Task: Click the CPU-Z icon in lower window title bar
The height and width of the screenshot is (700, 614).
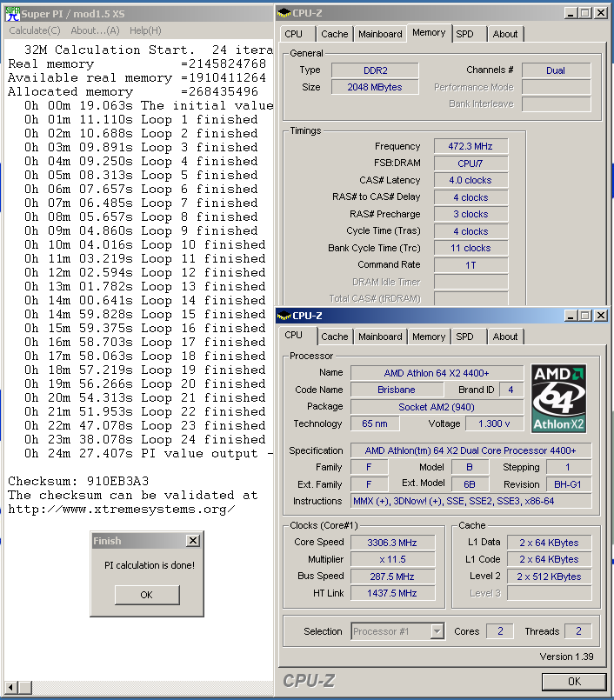Action: (x=284, y=316)
